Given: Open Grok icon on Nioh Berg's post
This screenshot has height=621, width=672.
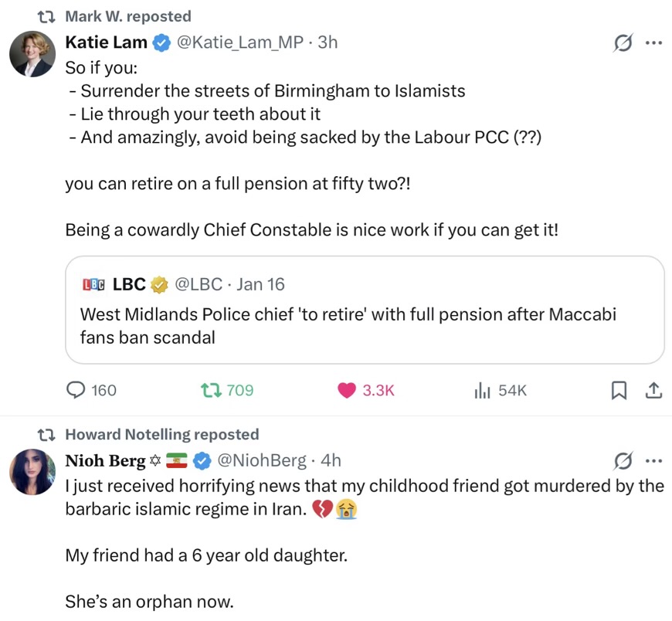Looking at the screenshot, I should coord(621,462).
